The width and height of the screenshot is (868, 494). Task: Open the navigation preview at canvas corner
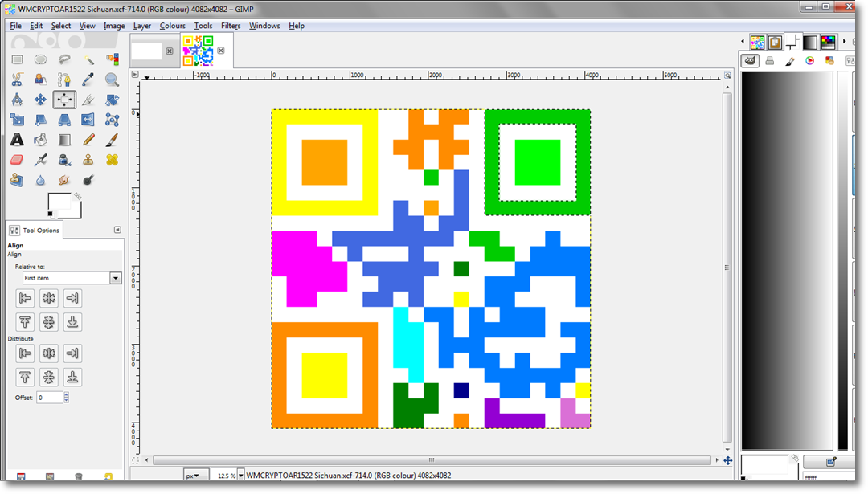pyautogui.click(x=728, y=460)
